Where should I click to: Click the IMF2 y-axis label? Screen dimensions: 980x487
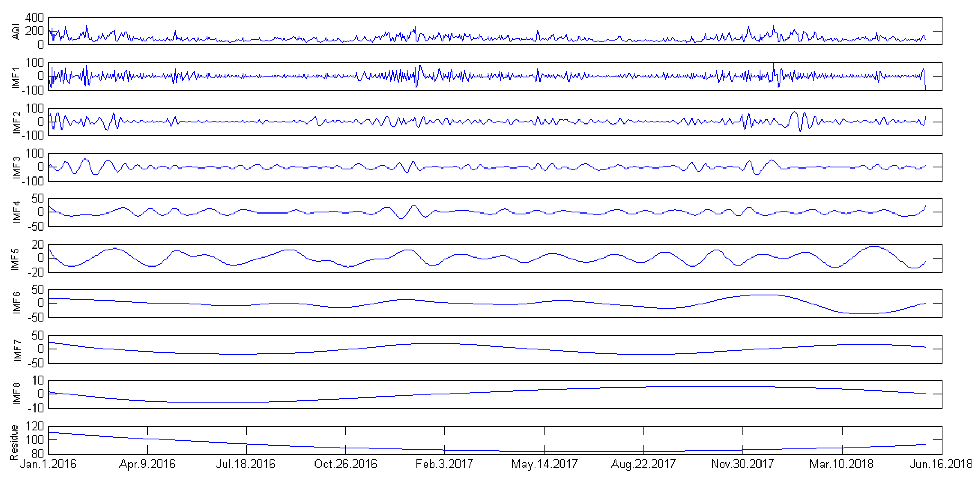pyautogui.click(x=16, y=122)
